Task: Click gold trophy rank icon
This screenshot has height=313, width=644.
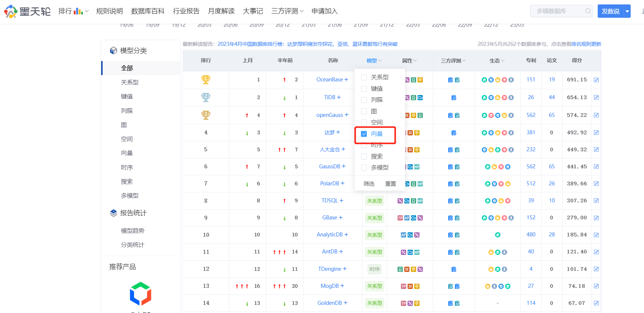Action: (x=206, y=80)
